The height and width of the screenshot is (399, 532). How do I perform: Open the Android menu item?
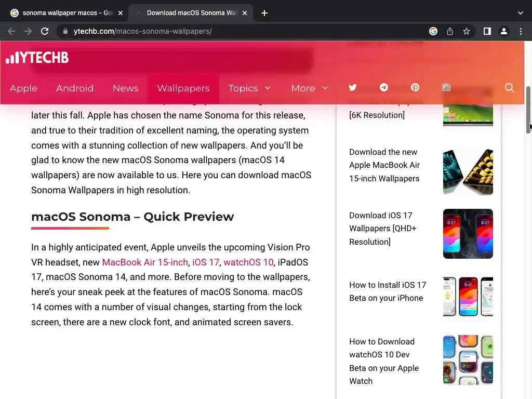[x=75, y=88]
